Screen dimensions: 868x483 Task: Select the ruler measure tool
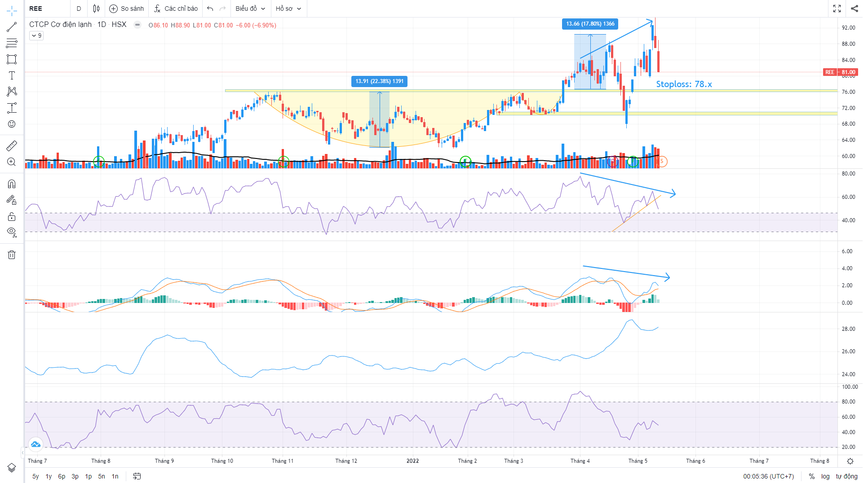(12, 146)
